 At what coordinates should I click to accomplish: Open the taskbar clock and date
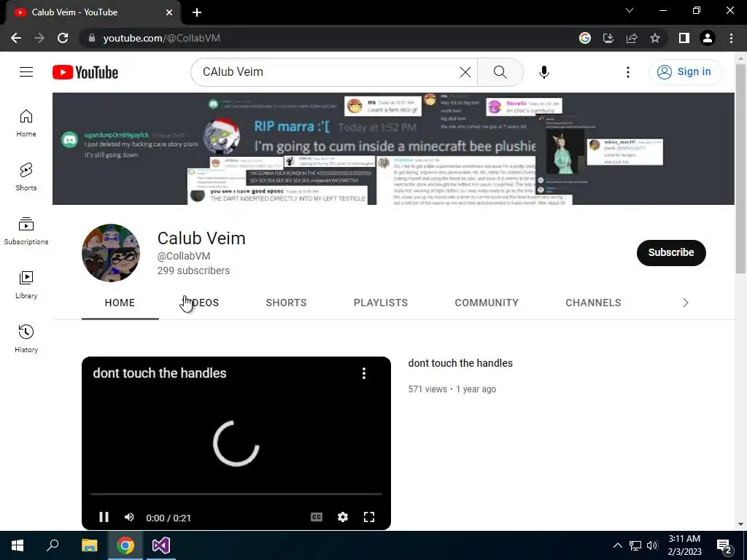click(x=684, y=545)
